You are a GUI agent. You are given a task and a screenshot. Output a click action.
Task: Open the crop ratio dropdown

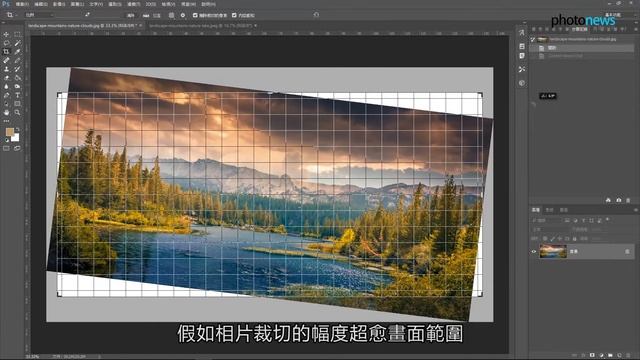[39, 15]
